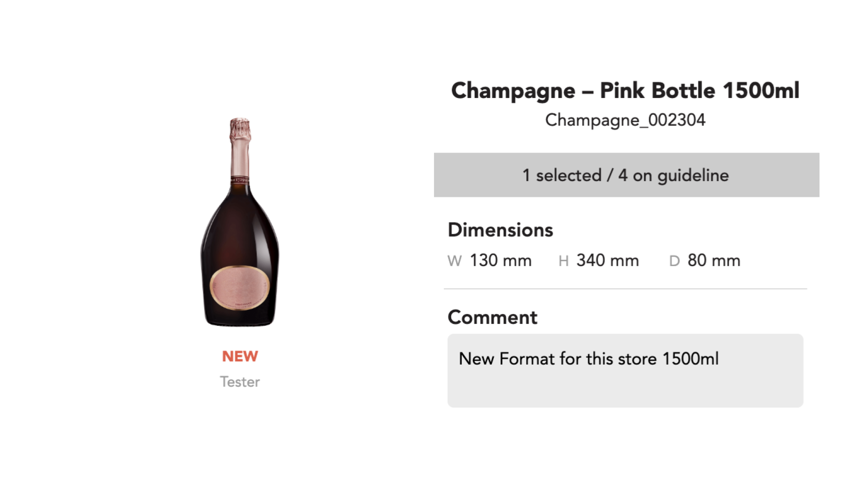Click the height value 340 mm
Image resolution: width=868 pixels, height=488 pixels.
click(607, 261)
